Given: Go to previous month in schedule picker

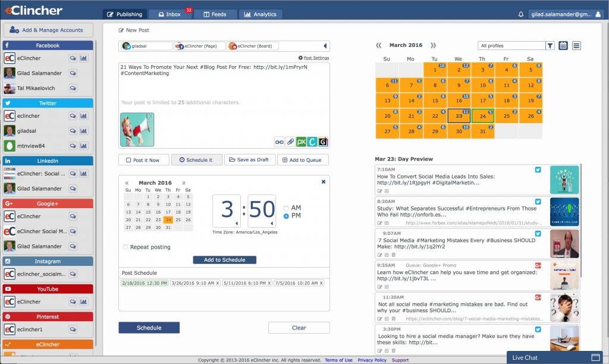Looking at the screenshot, I should (127, 183).
